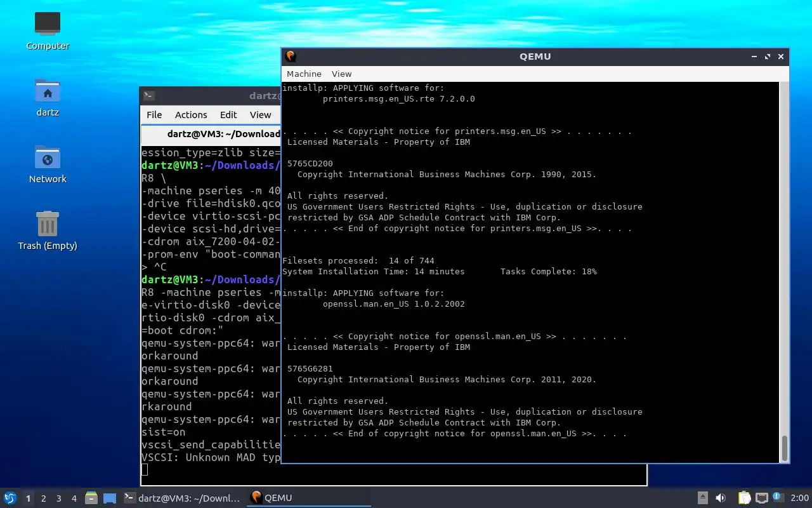The height and width of the screenshot is (508, 812).
Task: Click the terminal window title bar icon
Action: coord(148,96)
